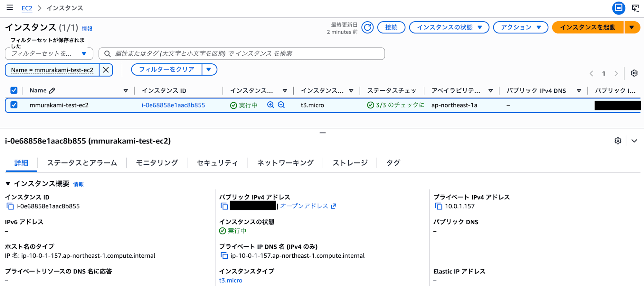Click the zoom-in magnifier beside 実行中

click(271, 105)
